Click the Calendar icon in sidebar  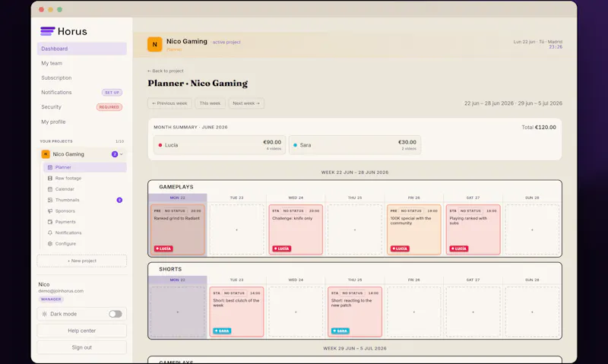(x=50, y=188)
